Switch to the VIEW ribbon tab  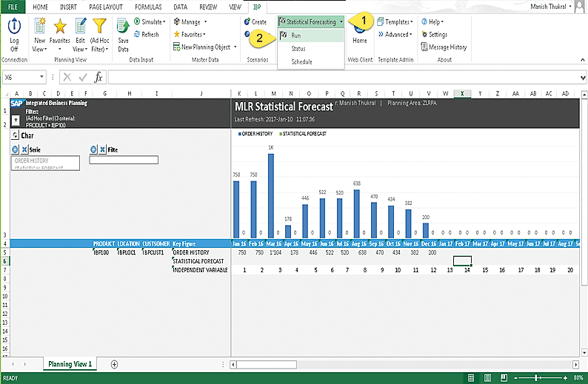[x=235, y=7]
